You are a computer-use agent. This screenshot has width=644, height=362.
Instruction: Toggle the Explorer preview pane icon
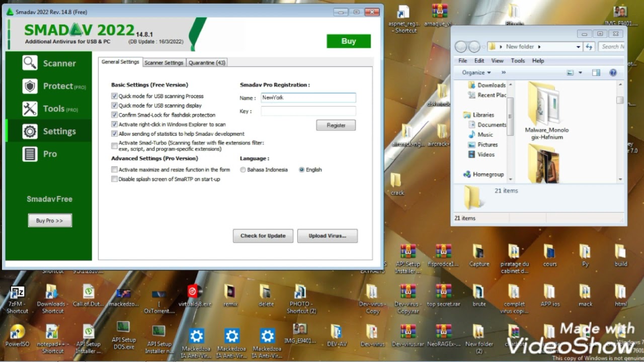pos(596,72)
